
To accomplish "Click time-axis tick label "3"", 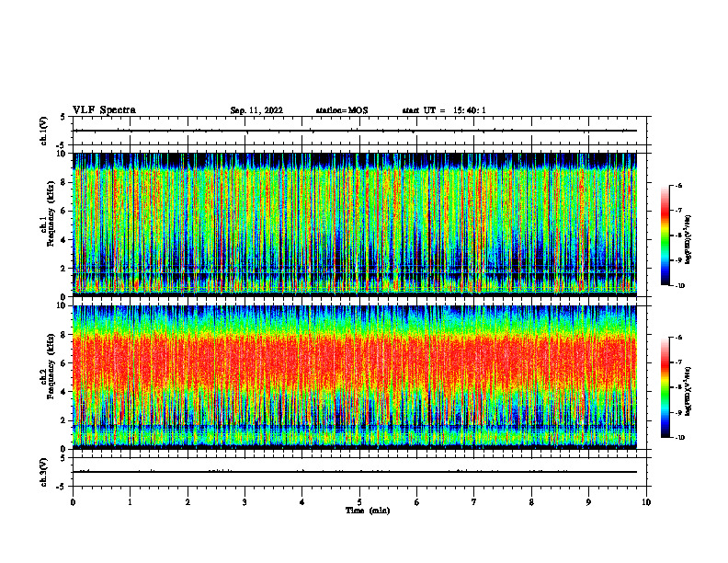I will [x=245, y=502].
